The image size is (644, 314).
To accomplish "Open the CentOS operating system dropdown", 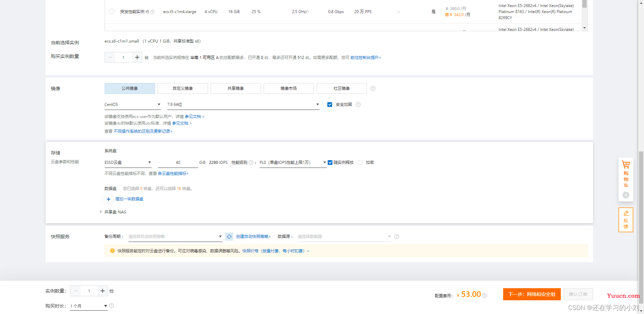I will coord(132,105).
